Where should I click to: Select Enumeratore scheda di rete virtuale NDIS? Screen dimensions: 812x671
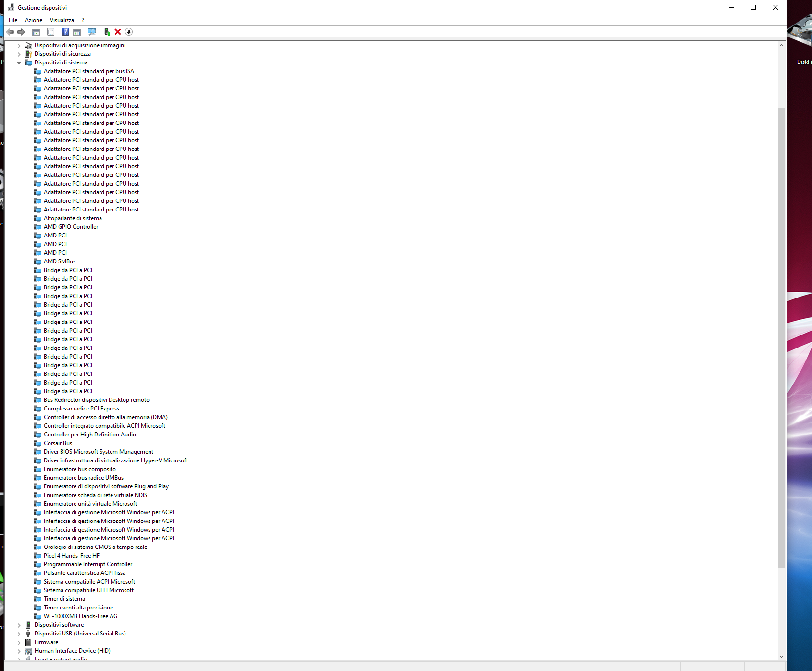(x=96, y=495)
